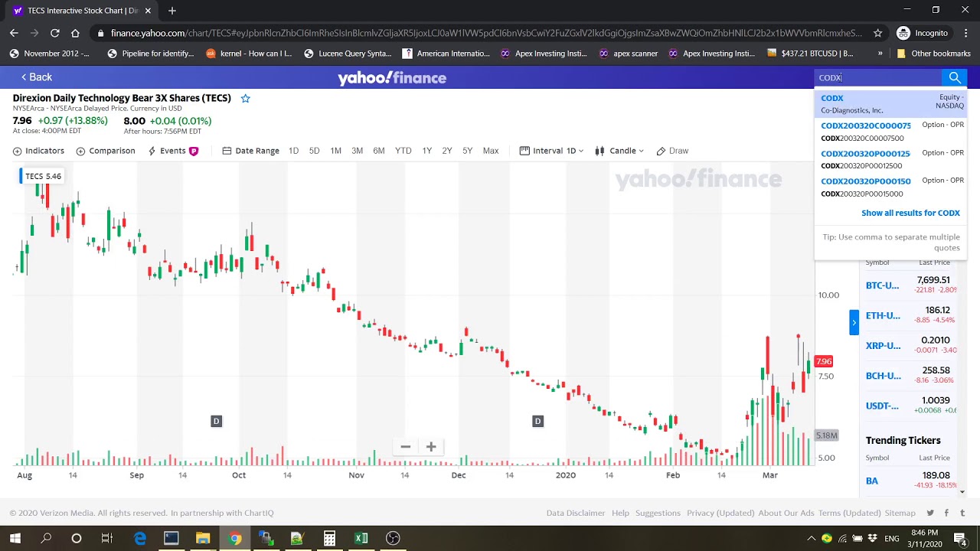The image size is (980, 551).
Task: Open the ETH-USD quote
Action: pos(883,315)
